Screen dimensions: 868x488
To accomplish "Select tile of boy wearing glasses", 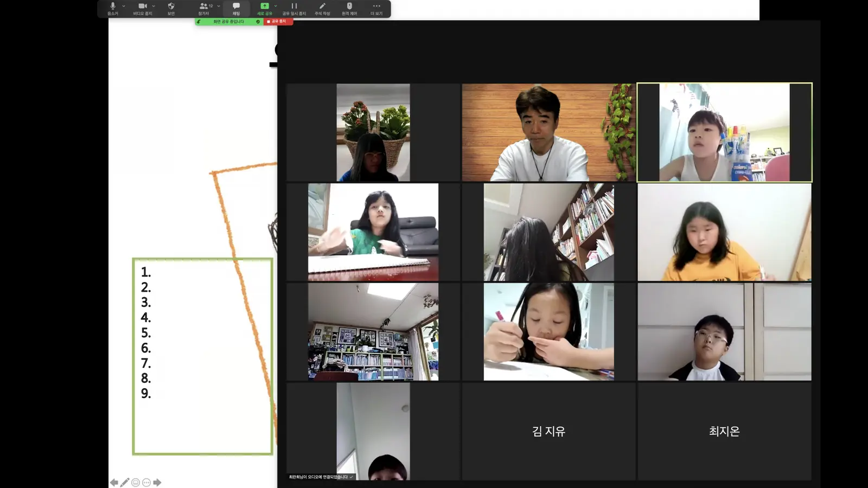I will pos(724,332).
